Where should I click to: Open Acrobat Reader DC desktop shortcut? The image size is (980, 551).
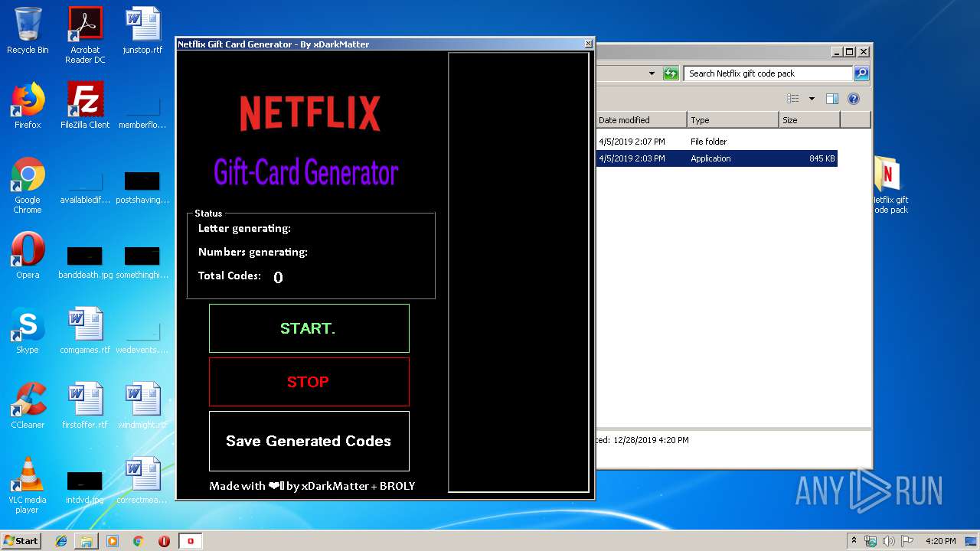click(85, 35)
